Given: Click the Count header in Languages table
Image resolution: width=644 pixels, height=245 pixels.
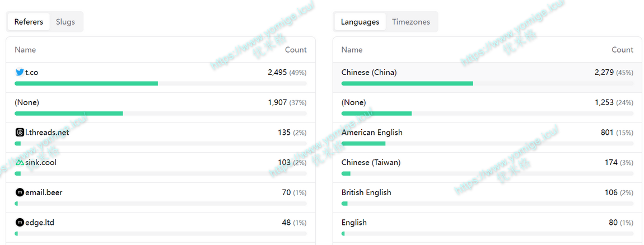Looking at the screenshot, I should pyautogui.click(x=622, y=50).
